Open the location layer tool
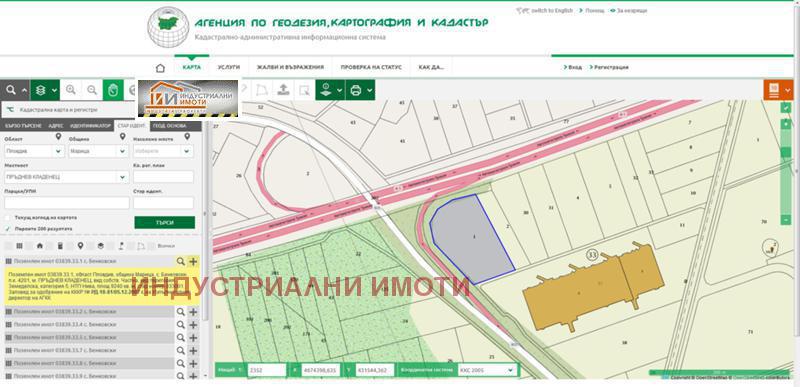 click(x=326, y=90)
